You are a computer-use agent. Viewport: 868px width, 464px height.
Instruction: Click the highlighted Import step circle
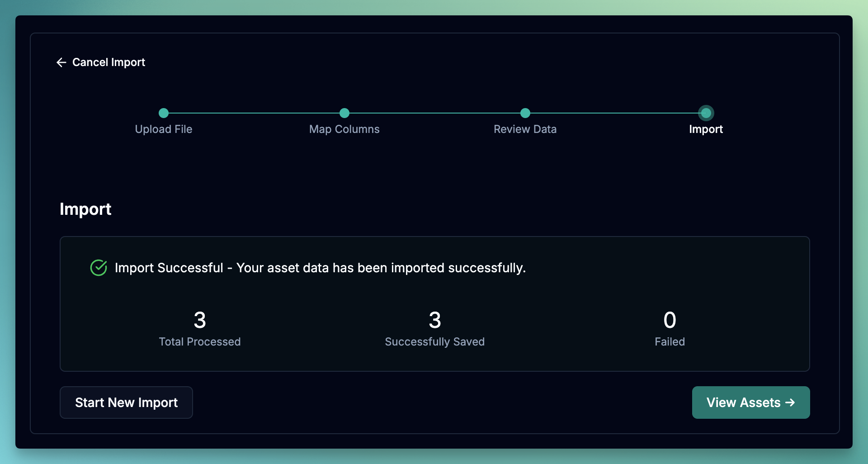click(706, 113)
